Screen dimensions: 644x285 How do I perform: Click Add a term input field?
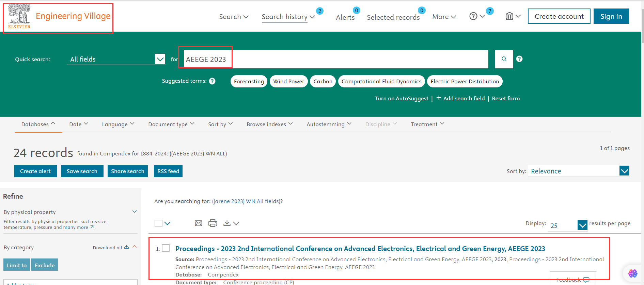[70, 282]
